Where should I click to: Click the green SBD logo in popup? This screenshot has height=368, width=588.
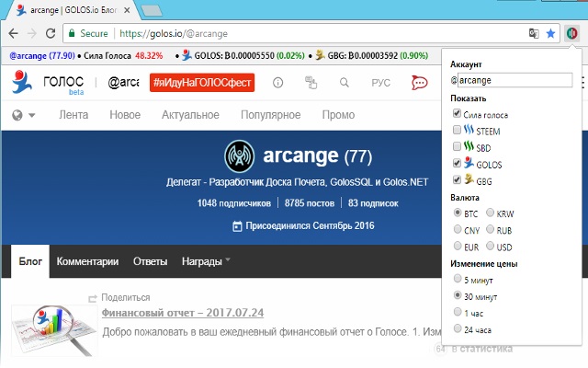469,146
